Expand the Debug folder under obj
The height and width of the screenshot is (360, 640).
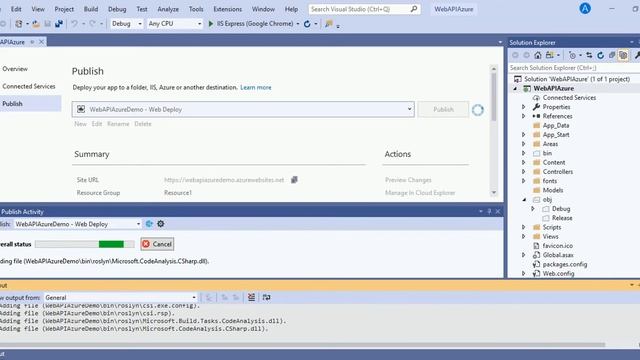pyautogui.click(x=533, y=209)
